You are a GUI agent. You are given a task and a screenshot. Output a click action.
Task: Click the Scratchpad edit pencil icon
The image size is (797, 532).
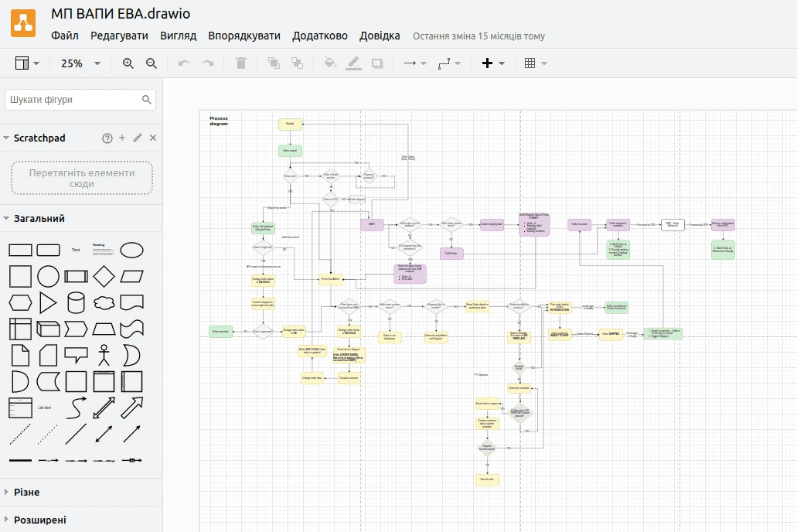(138, 138)
